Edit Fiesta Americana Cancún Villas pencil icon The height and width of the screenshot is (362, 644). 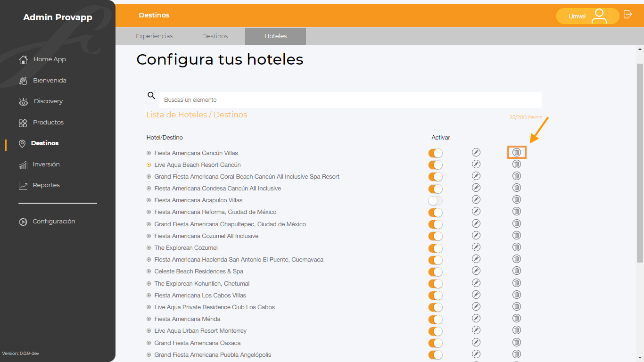click(x=476, y=152)
